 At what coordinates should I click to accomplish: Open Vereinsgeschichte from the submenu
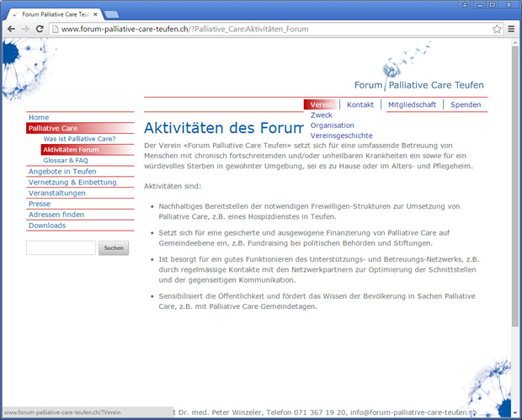[x=341, y=136]
